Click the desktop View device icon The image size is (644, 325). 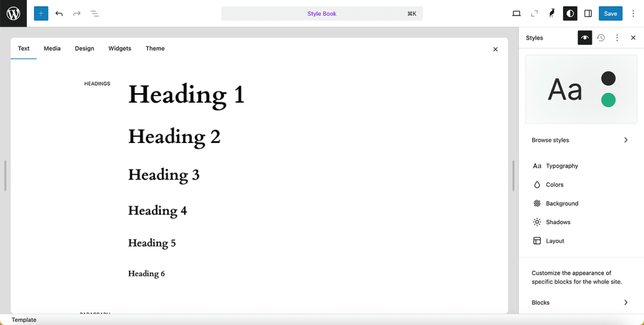click(516, 13)
